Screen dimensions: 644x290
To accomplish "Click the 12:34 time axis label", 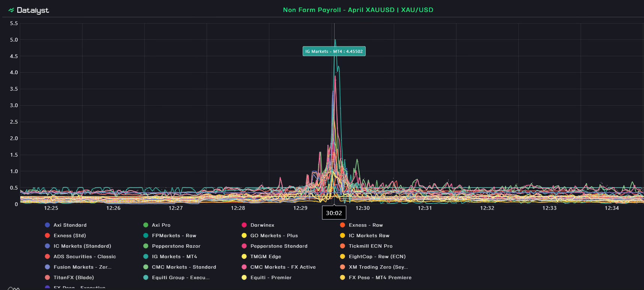I will click(x=612, y=208).
